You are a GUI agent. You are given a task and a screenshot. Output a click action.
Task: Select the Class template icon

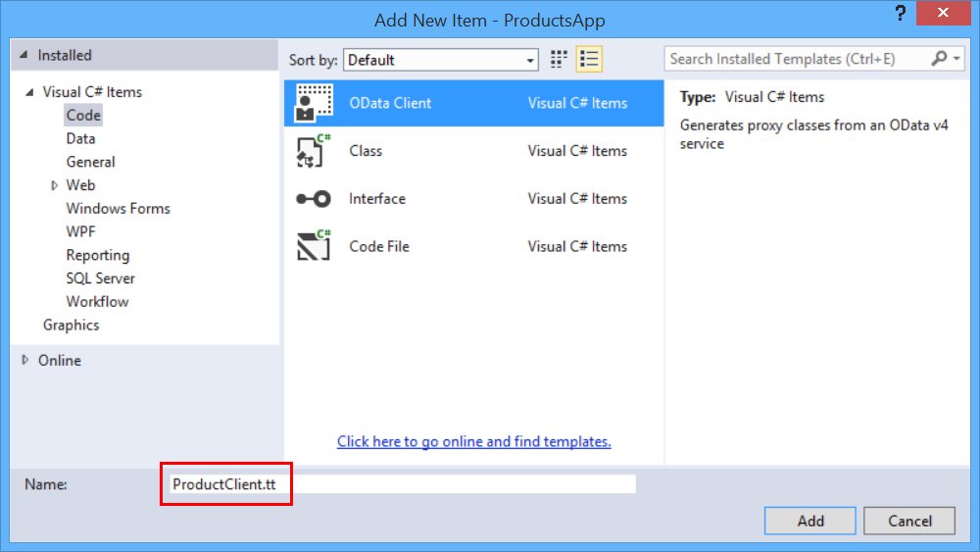[x=314, y=151]
